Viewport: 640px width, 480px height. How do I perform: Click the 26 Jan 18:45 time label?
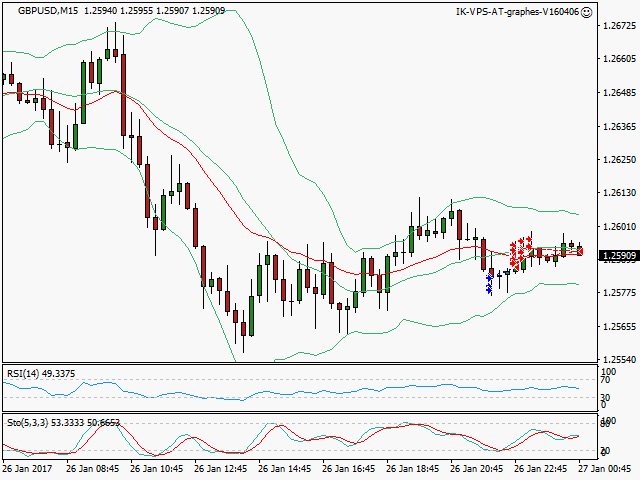pos(410,468)
